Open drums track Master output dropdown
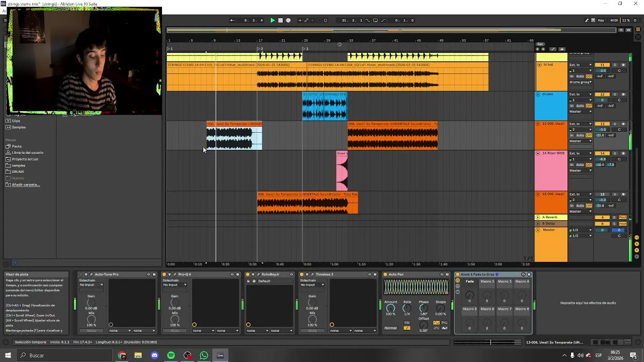 [581, 112]
